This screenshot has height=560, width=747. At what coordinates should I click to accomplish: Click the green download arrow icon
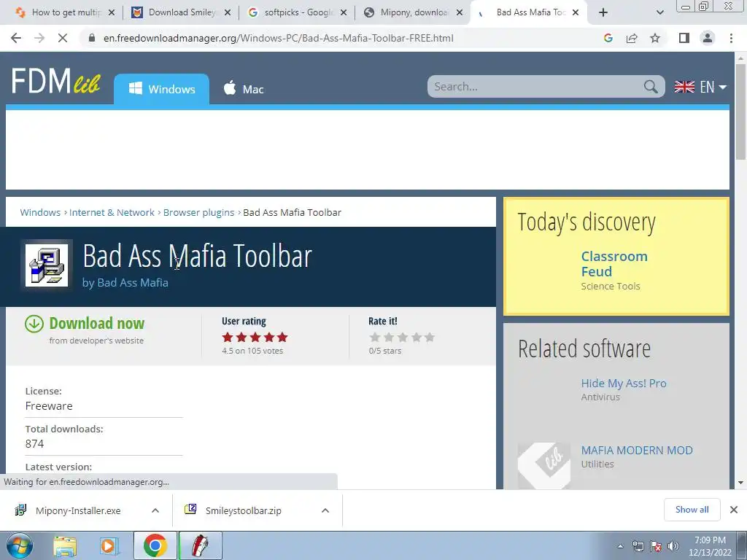point(34,323)
